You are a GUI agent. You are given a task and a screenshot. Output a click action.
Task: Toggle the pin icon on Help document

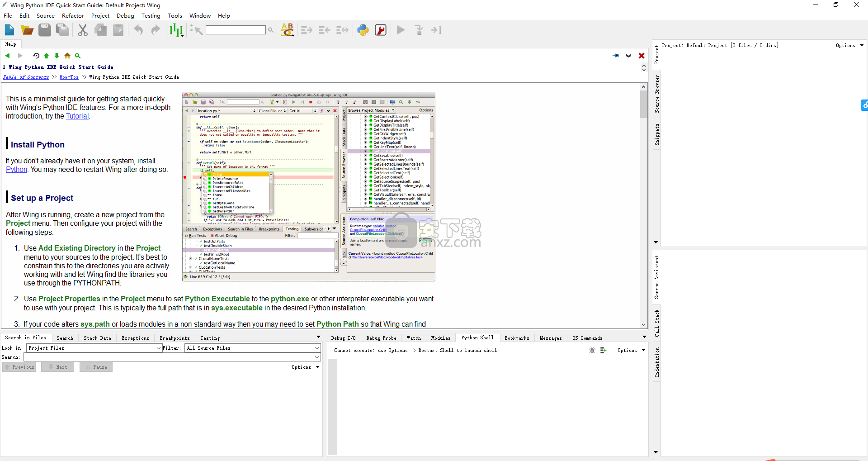click(616, 56)
